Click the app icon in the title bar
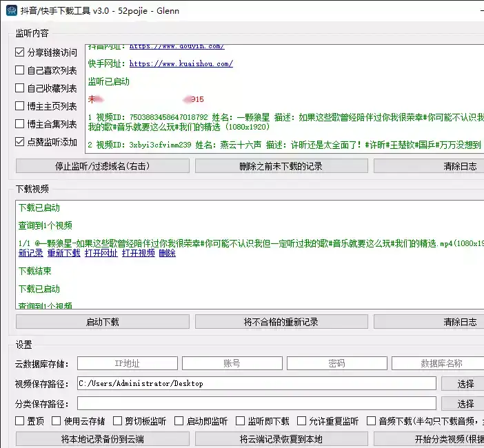 click(11, 10)
